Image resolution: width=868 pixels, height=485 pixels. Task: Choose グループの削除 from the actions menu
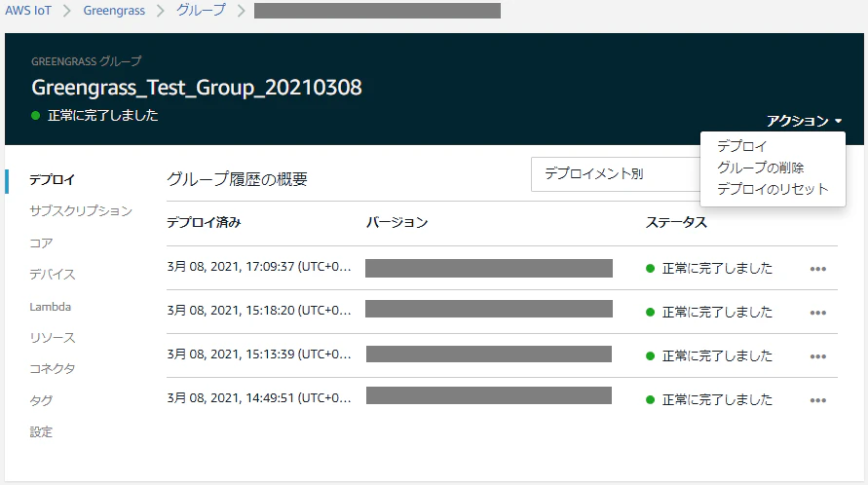[760, 168]
